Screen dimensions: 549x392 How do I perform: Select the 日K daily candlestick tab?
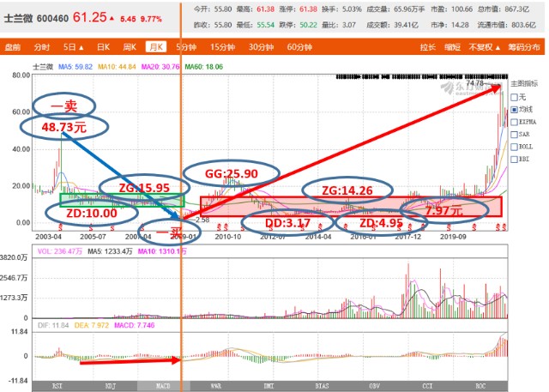[x=103, y=47]
